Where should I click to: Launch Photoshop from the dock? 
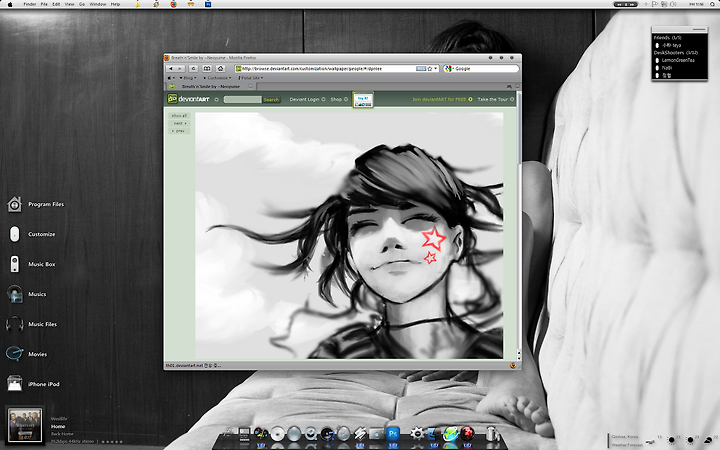pos(393,433)
